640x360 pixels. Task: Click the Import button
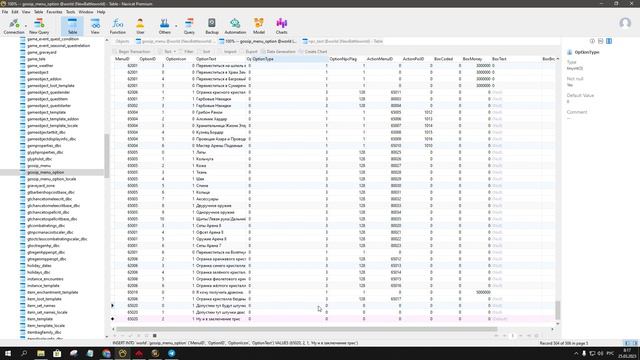pos(227,52)
